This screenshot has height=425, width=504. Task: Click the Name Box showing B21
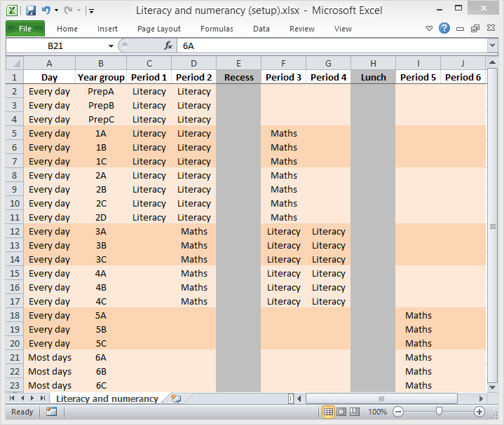pos(55,46)
